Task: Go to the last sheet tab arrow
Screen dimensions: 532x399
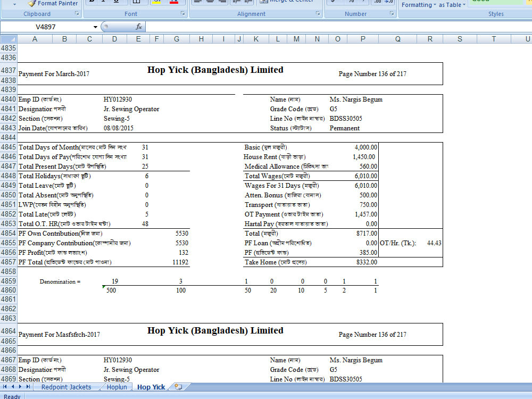Action: 28,387
